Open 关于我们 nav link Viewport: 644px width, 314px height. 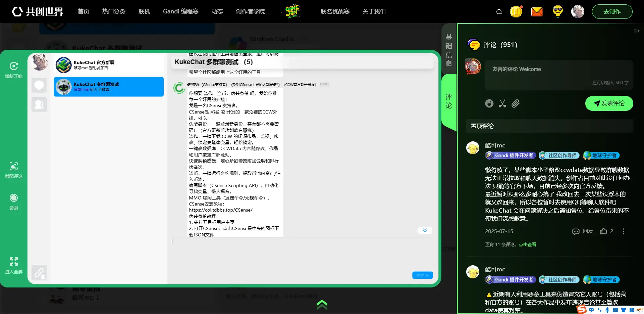374,11
